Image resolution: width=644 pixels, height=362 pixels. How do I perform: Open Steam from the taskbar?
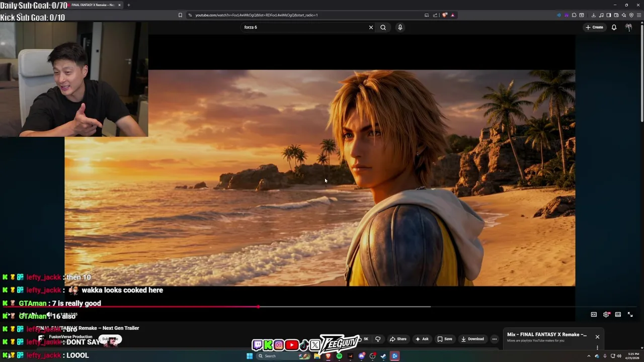click(383, 356)
